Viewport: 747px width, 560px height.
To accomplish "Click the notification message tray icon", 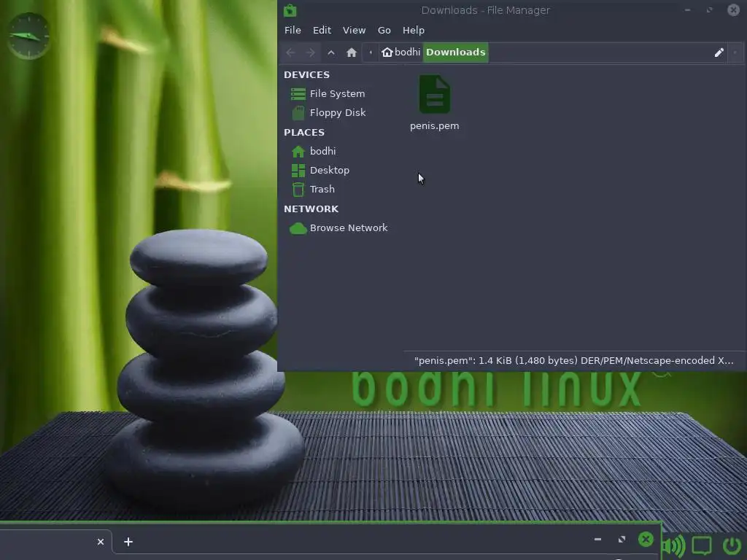I will tap(702, 545).
